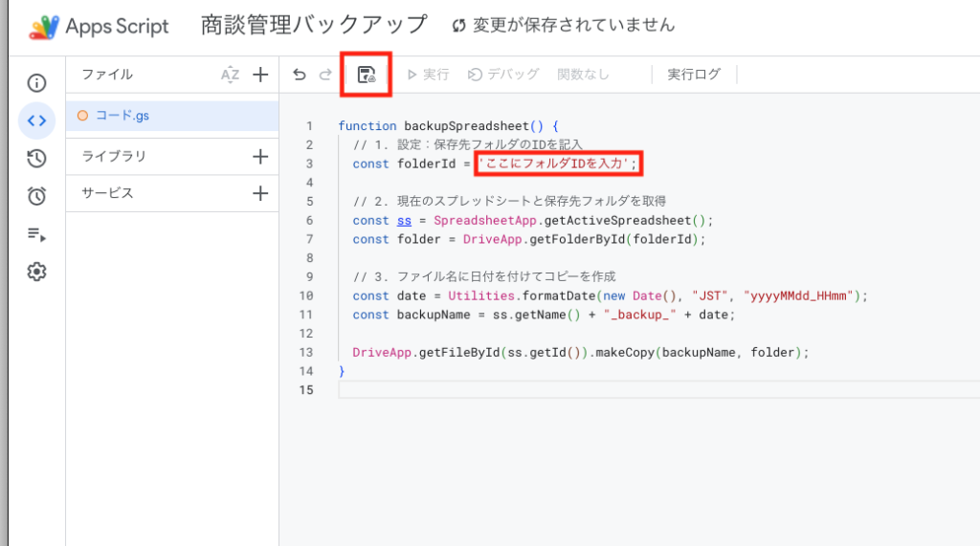Add a service with plus icon
The image size is (980, 546).
(x=259, y=193)
